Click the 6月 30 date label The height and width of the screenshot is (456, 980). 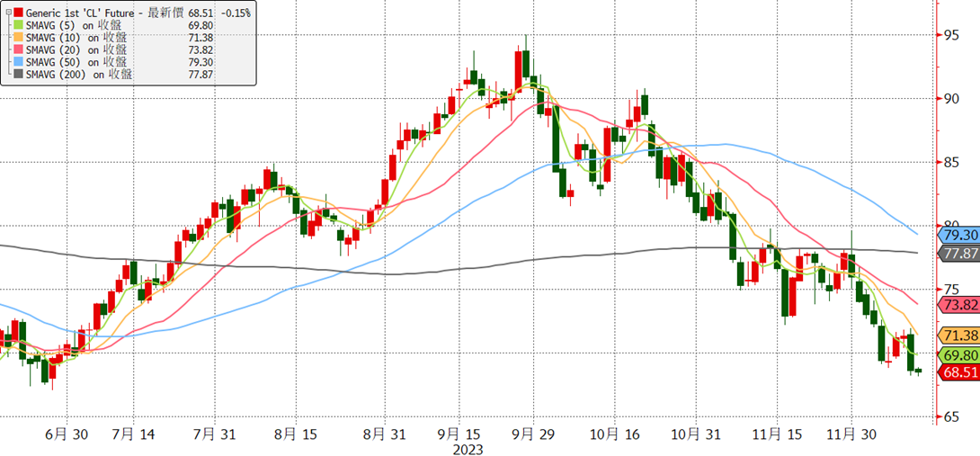tap(67, 433)
